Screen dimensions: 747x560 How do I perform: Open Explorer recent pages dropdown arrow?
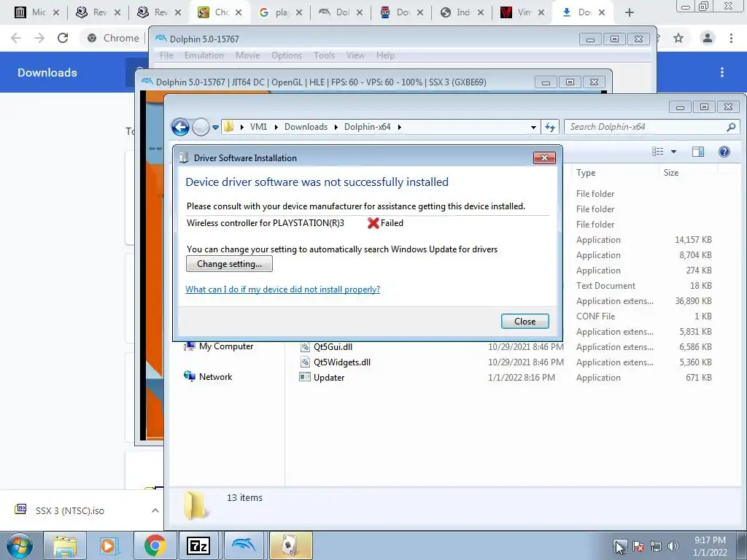pyautogui.click(x=215, y=127)
